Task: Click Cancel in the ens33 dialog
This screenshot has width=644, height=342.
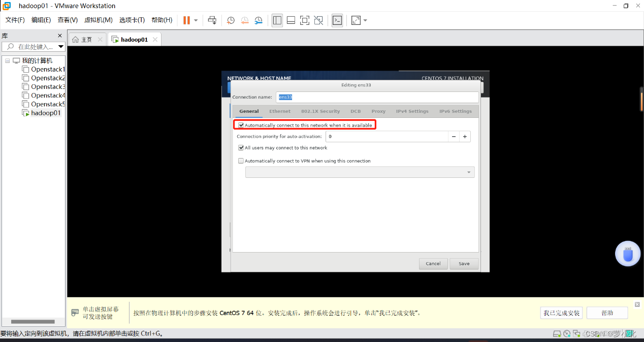Action: click(433, 264)
